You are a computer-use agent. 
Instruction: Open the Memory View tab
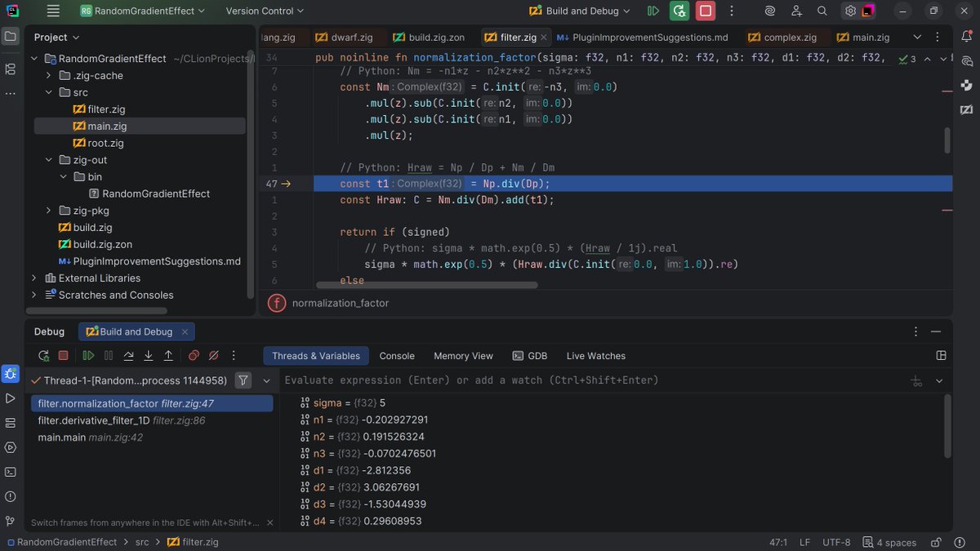point(463,356)
